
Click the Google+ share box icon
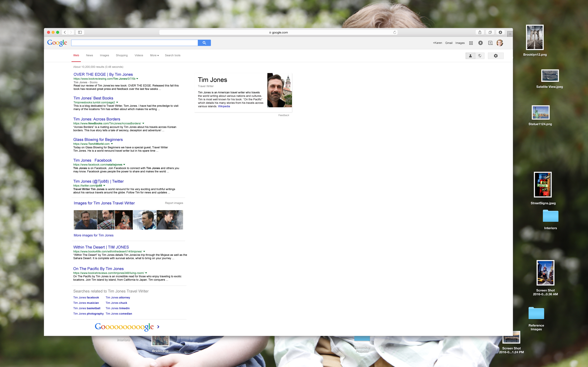coord(490,43)
